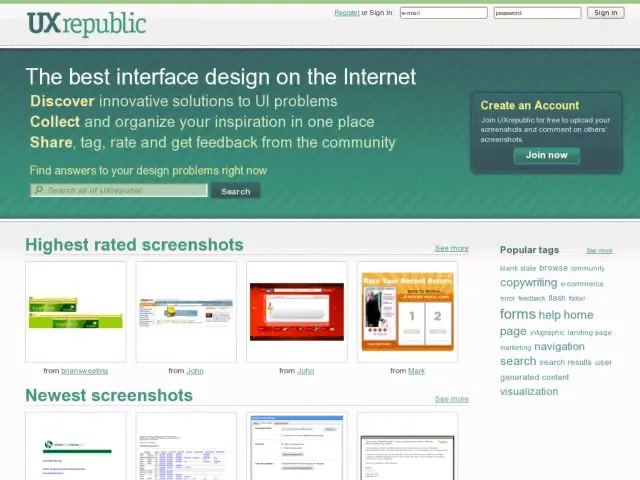Click the Search button
This screenshot has height=480, width=640.
236,191
